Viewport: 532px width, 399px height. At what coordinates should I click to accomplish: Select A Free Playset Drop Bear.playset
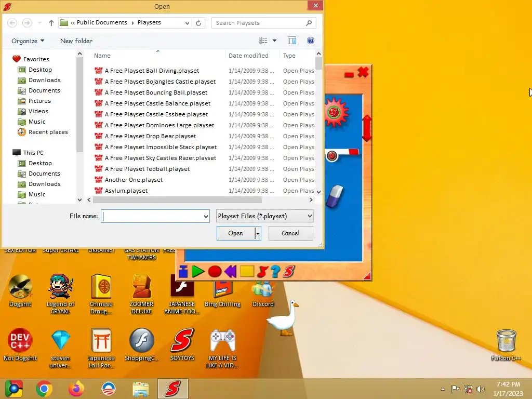point(150,136)
